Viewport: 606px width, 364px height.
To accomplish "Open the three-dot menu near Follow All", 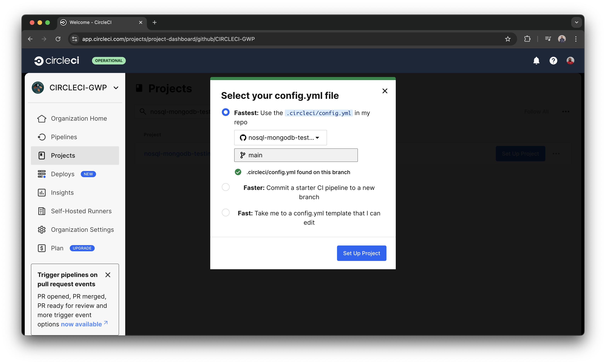I will 566,112.
